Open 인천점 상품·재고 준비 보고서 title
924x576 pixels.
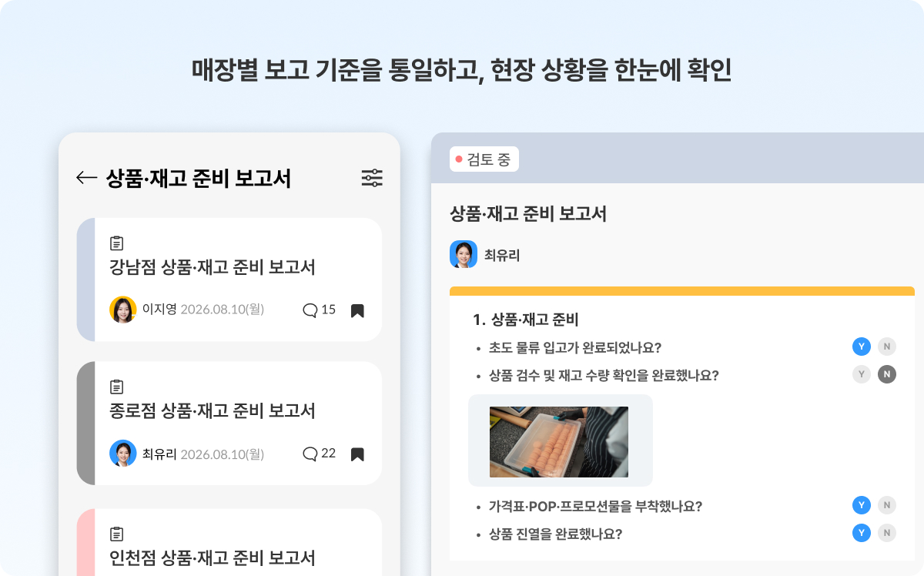(213, 558)
